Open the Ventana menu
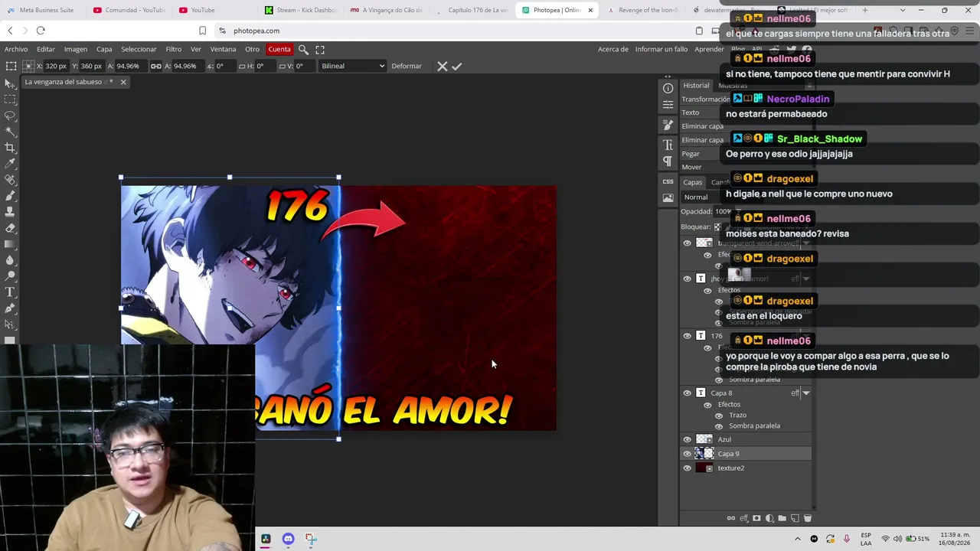The width and height of the screenshot is (980, 551). click(223, 49)
